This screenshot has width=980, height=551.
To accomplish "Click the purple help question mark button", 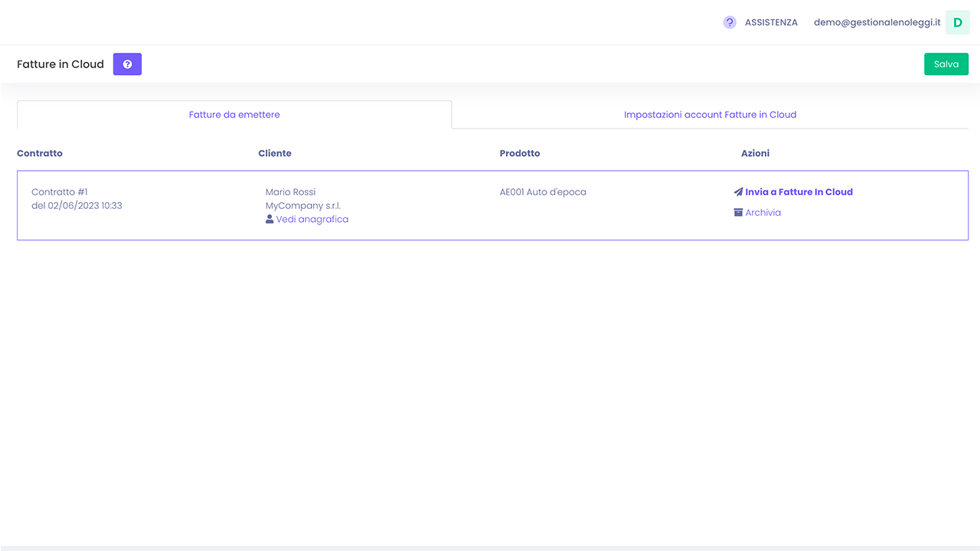I will [127, 64].
